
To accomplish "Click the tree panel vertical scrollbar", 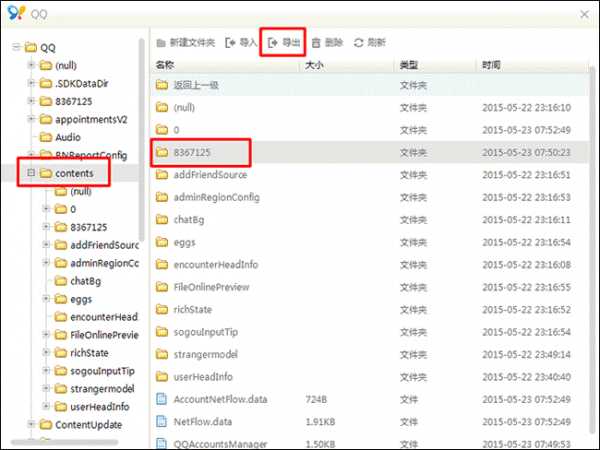I will coord(142,140).
